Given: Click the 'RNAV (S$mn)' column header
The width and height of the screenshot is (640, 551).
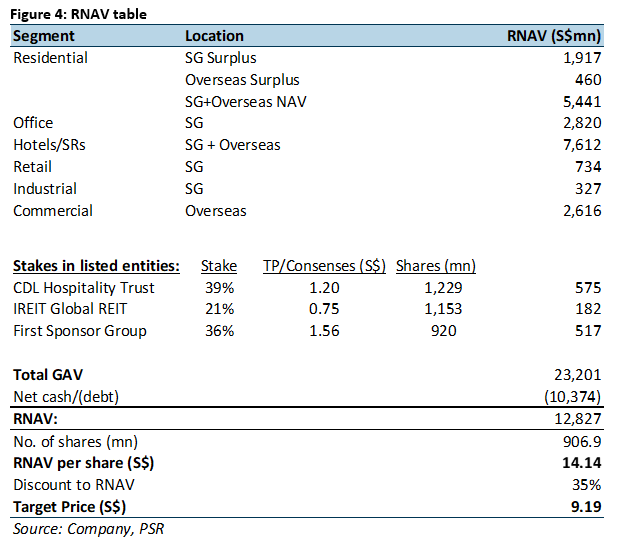Looking at the screenshot, I should tap(554, 36).
